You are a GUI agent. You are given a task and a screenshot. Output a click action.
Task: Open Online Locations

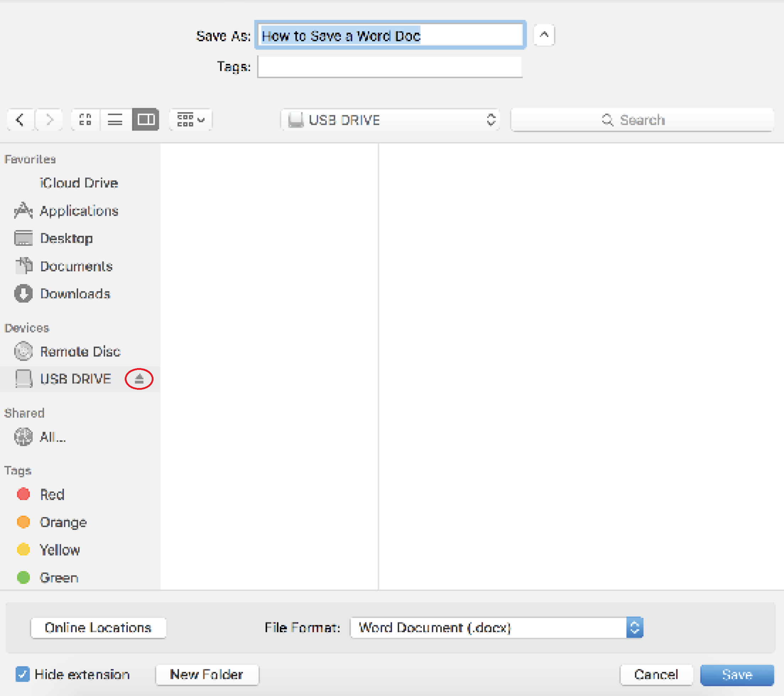[x=98, y=628]
